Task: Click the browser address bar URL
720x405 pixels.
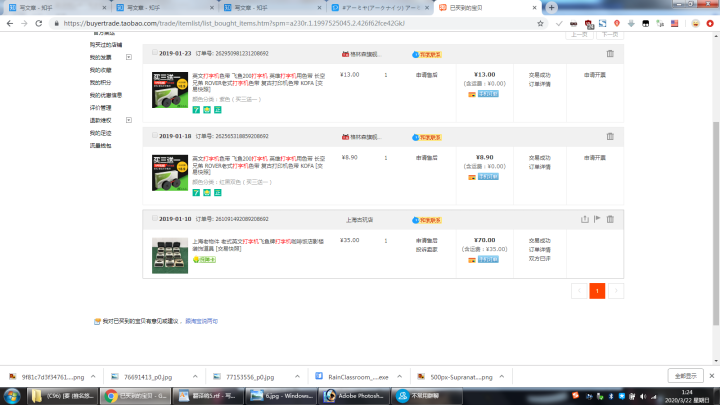Action: [234, 23]
